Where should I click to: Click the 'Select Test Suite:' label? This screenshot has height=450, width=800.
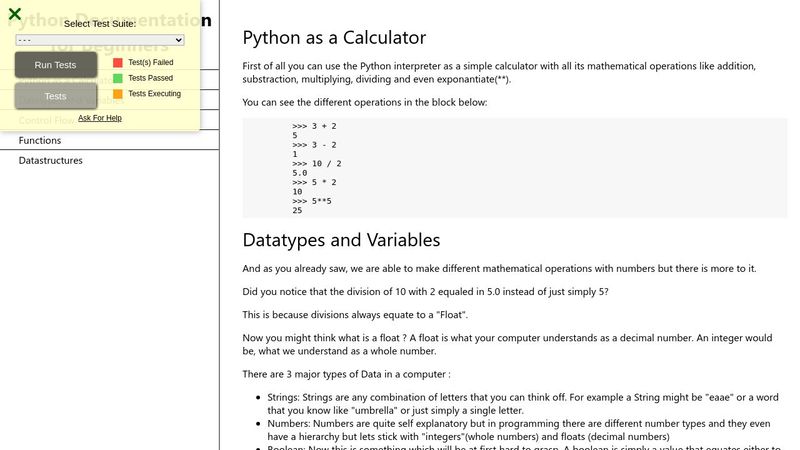[100, 24]
